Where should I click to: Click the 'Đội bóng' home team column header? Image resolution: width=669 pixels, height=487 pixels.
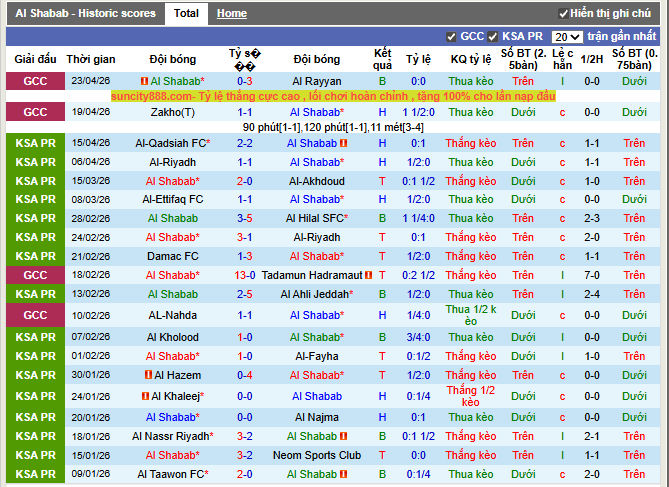pyautogui.click(x=172, y=59)
